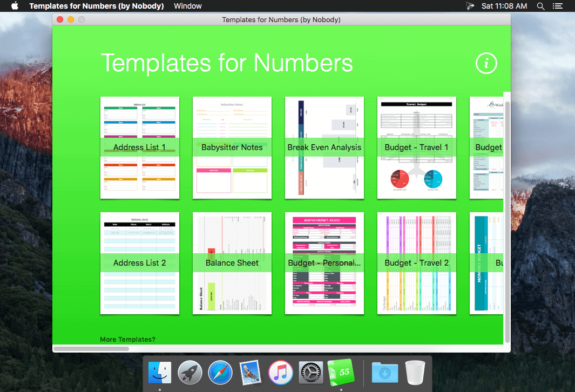
Task: Choose the Budget - Travel 2 template
Action: pyautogui.click(x=417, y=263)
